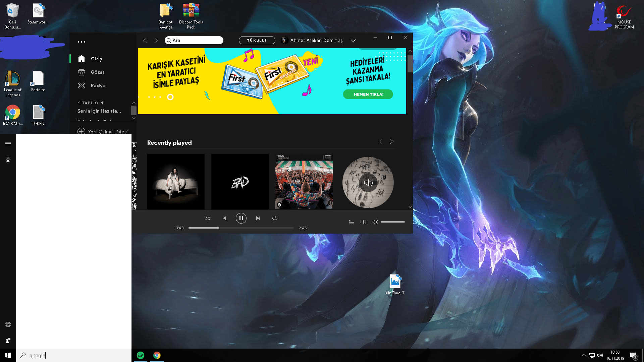Screen dimensions: 644x362
Task: Select the XinZhao_3 image file
Action: (395, 284)
